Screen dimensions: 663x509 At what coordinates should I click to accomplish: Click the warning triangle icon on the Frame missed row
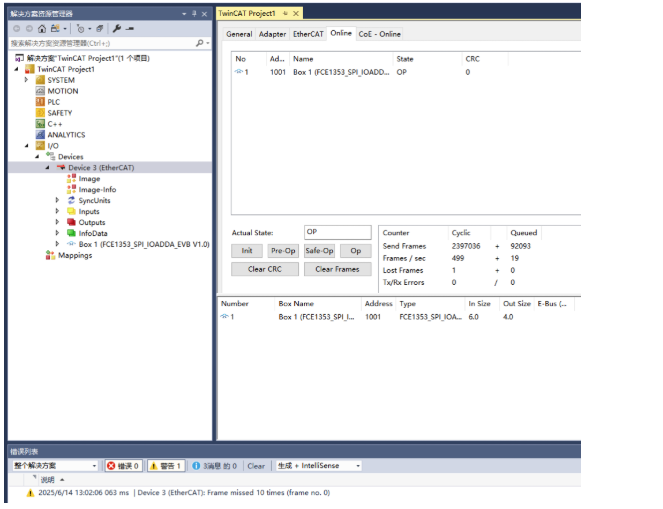point(30,493)
